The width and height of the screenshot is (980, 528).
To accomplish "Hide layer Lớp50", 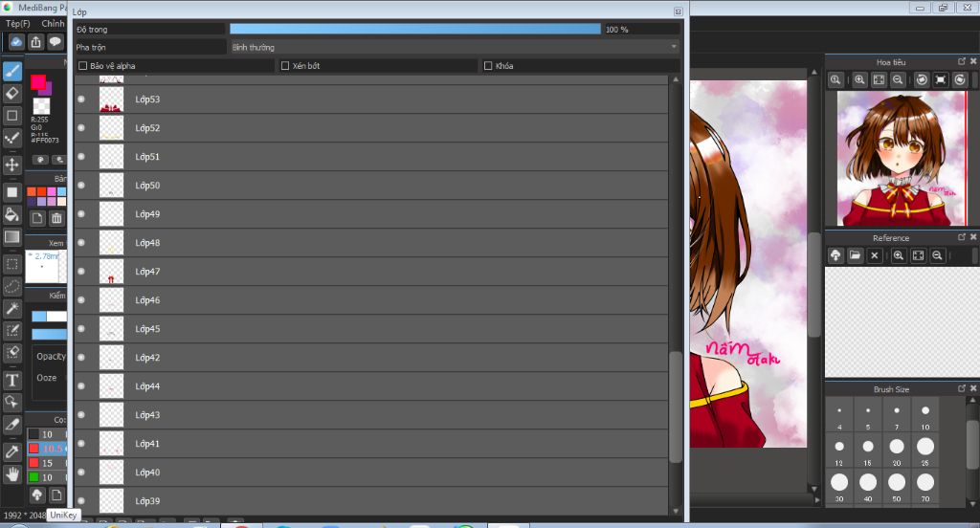I will point(81,185).
